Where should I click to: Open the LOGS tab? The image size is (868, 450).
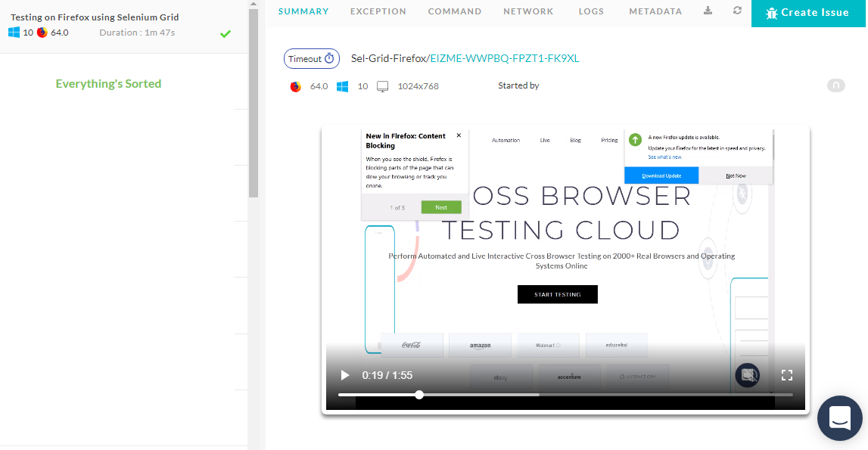591,11
